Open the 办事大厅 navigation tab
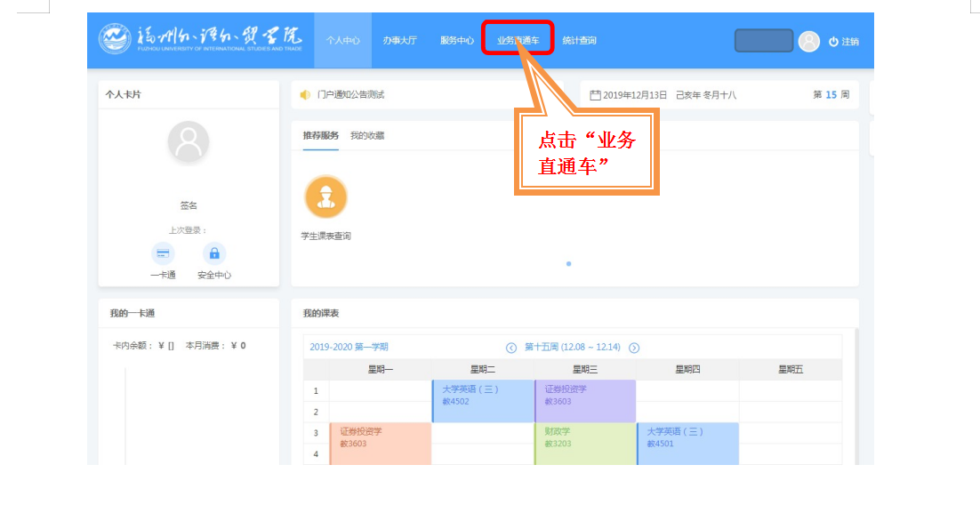980x529 pixels. (400, 41)
